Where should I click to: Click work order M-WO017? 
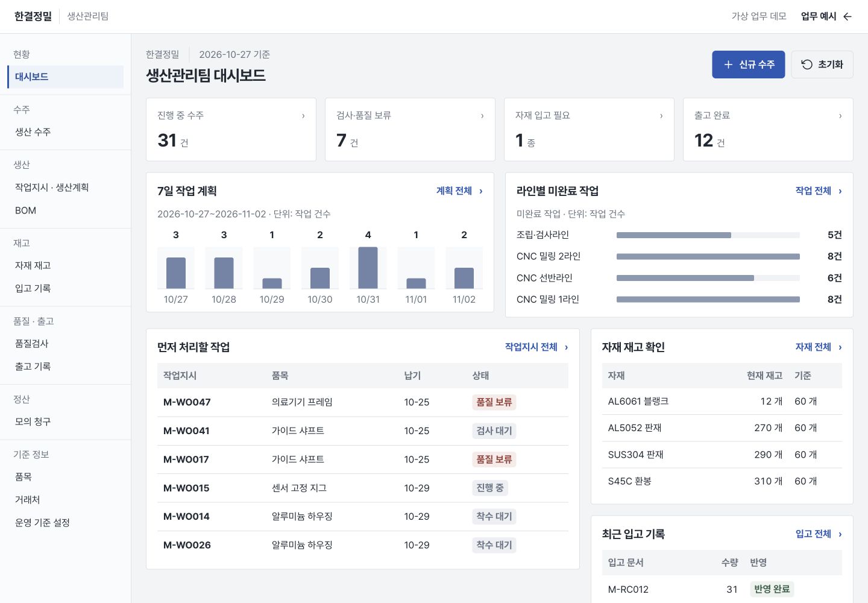[186, 459]
